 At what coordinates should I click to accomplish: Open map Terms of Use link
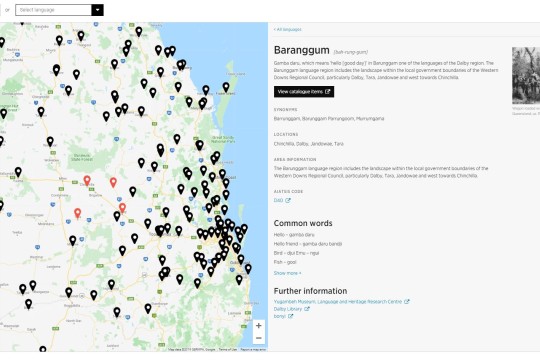pos(228,349)
